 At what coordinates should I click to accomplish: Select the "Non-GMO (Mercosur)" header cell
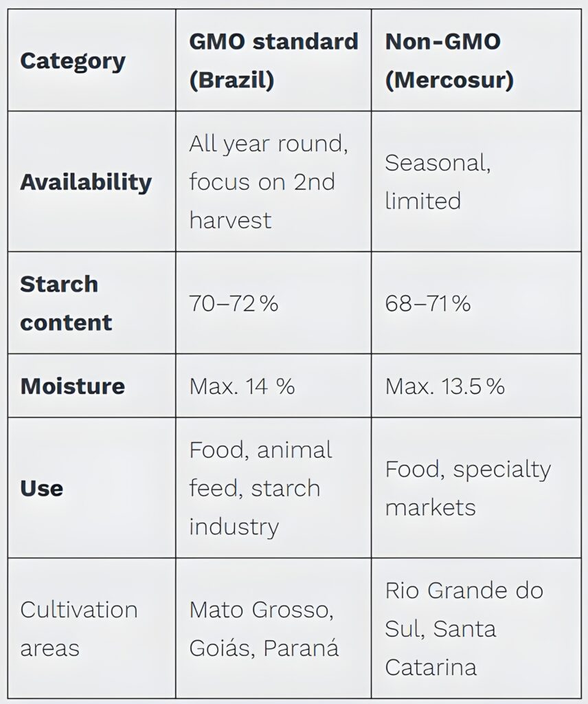point(449,60)
